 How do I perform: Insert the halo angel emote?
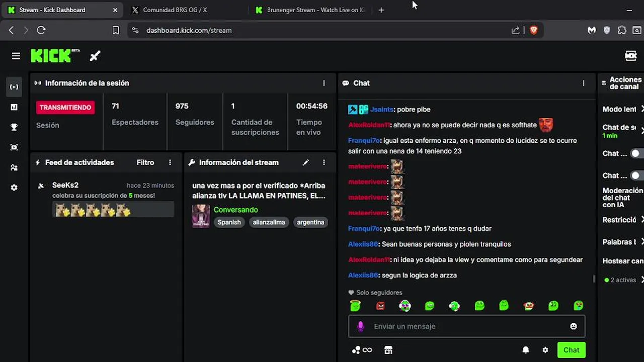coord(355,305)
